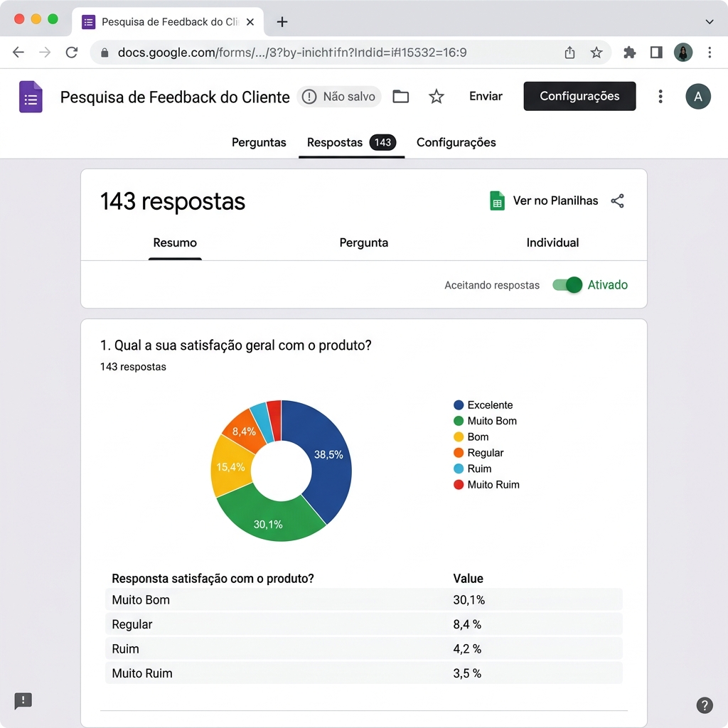Click the Ativado label
Screen dimensions: 728x728
[x=607, y=284]
